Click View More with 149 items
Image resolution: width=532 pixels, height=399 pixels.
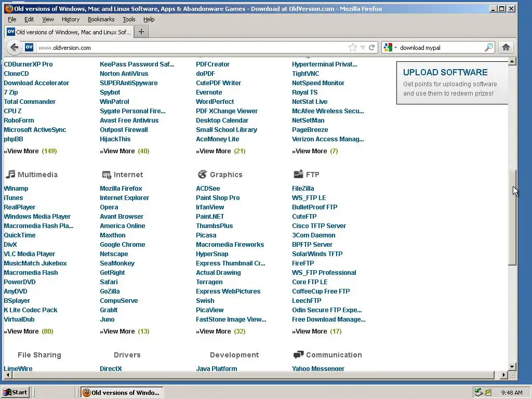(30, 151)
